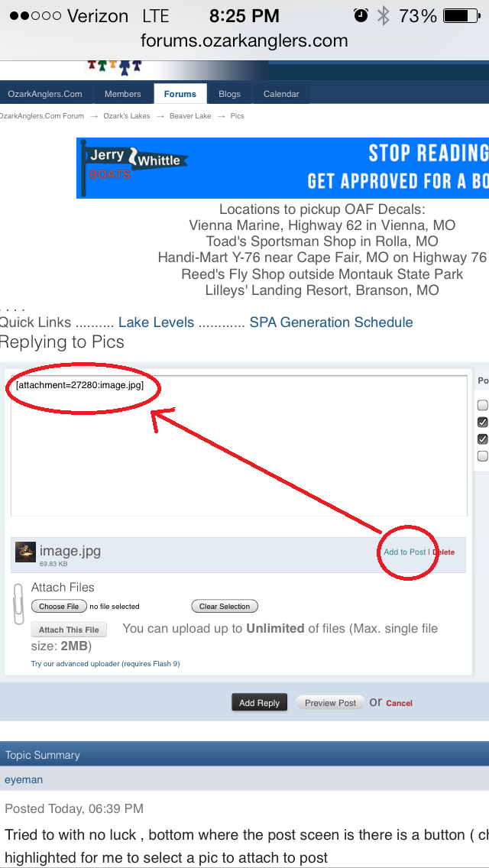Image resolution: width=489 pixels, height=868 pixels.
Task: Click the Preview Post button
Action: click(330, 702)
